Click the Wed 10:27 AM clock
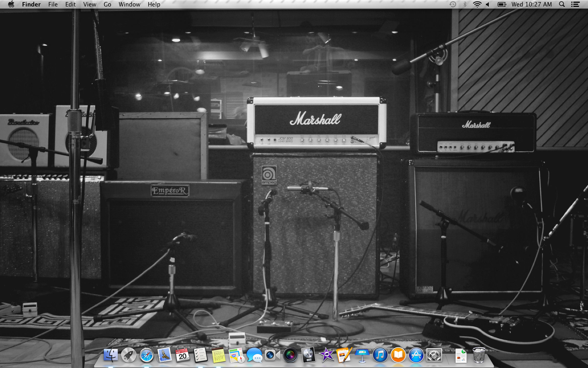588x368 pixels. pyautogui.click(x=532, y=4)
